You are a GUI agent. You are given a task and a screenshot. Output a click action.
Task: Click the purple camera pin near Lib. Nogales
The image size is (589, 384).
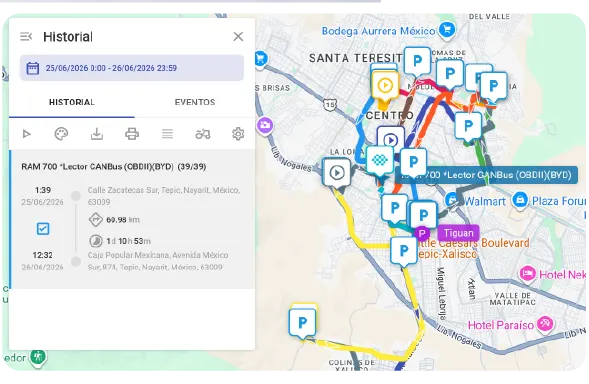pyautogui.click(x=265, y=124)
